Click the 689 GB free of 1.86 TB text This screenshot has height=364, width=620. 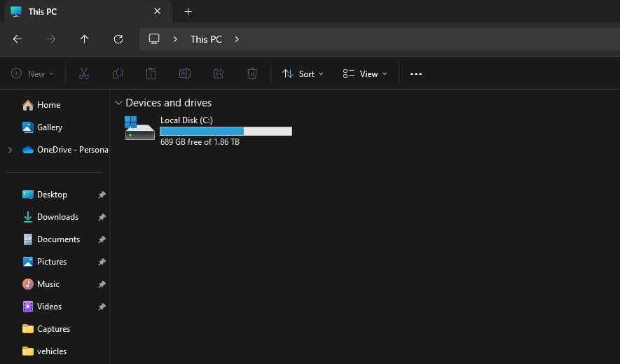[x=200, y=142]
